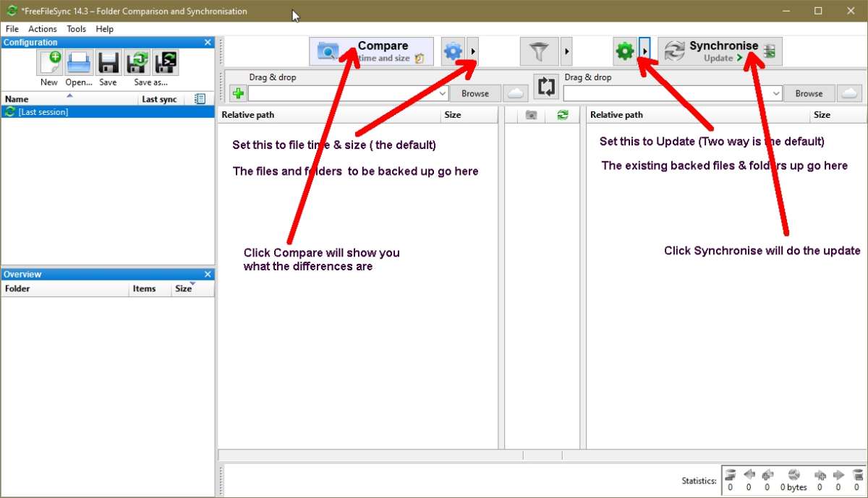Click middle grid green sync header icon
Viewport: 868px width, 498px height.
(x=563, y=115)
